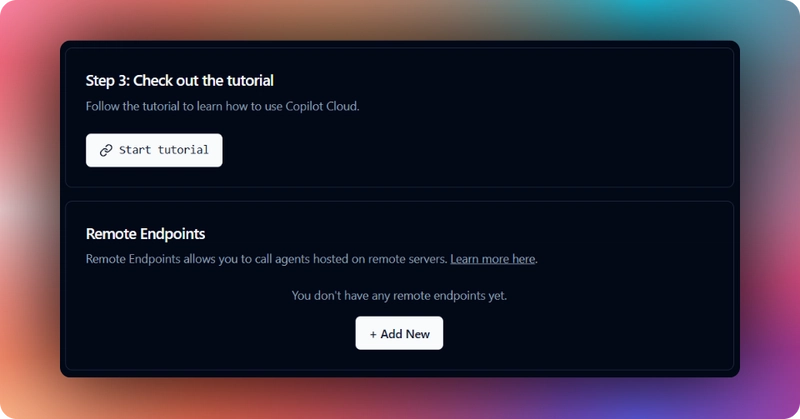Click the plus symbol on Add New
The height and width of the screenshot is (419, 800).
click(373, 334)
